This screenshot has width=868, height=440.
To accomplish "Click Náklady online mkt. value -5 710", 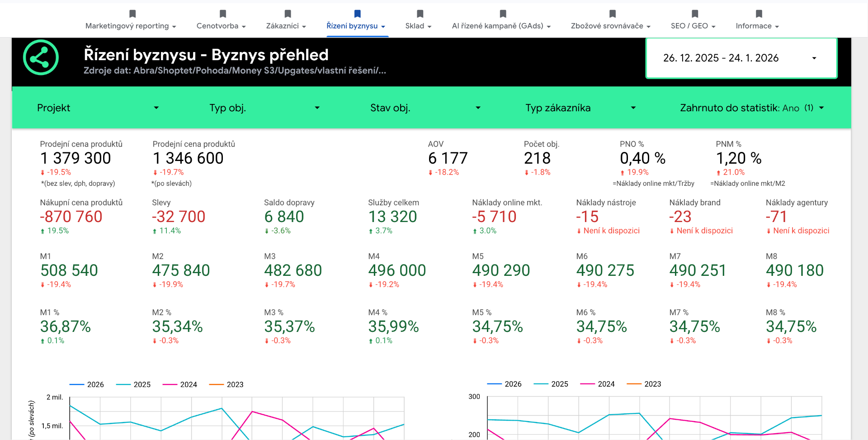I will (494, 217).
